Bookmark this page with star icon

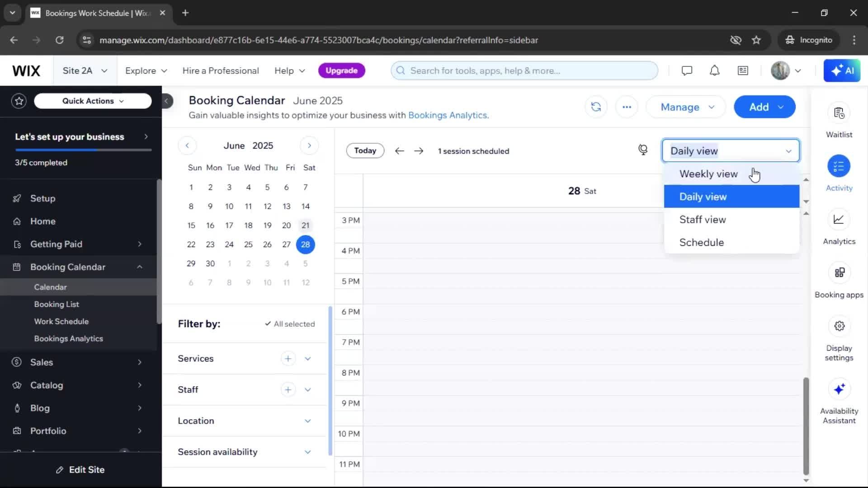tap(756, 40)
